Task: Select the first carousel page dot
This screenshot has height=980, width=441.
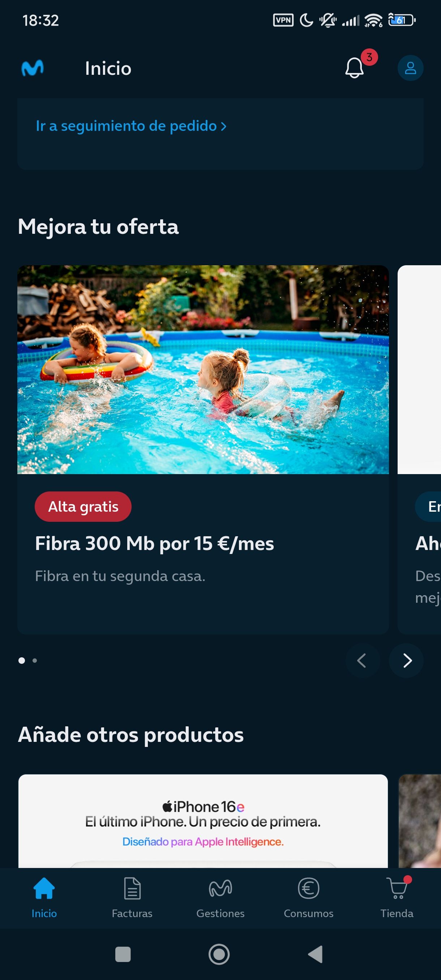Action: click(22, 661)
